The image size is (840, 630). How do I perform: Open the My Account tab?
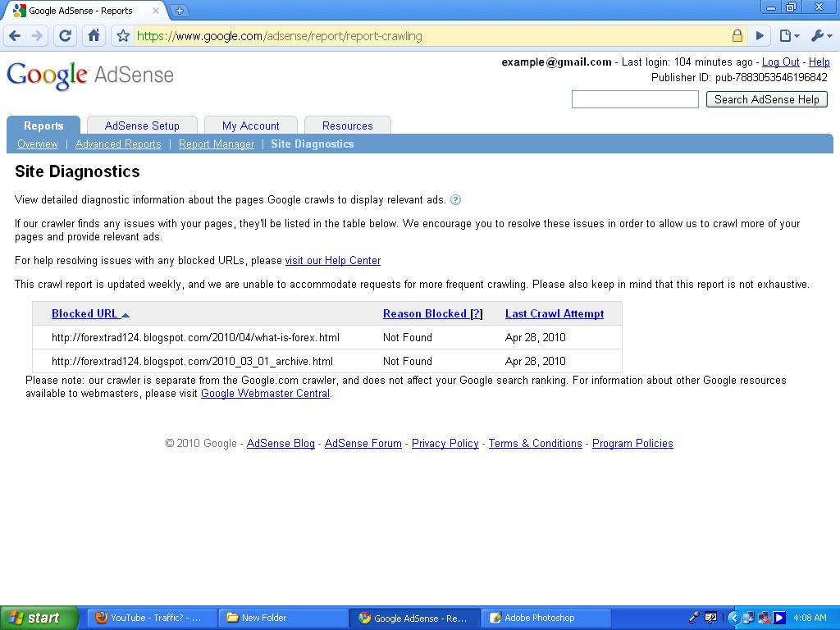251,126
